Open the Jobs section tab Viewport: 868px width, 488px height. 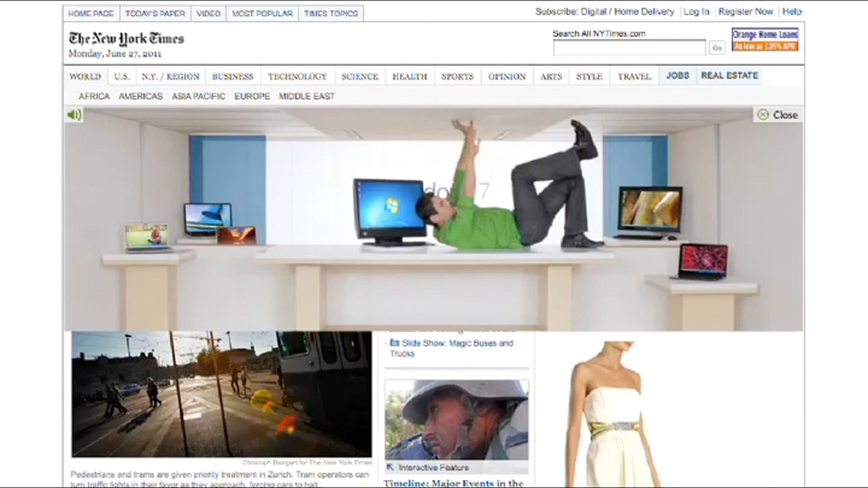coord(677,75)
